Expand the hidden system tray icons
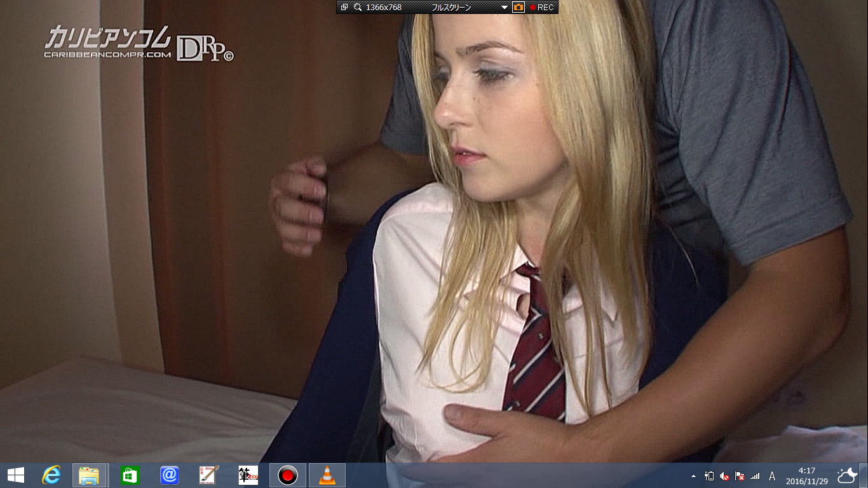This screenshot has width=868, height=488. (x=693, y=476)
